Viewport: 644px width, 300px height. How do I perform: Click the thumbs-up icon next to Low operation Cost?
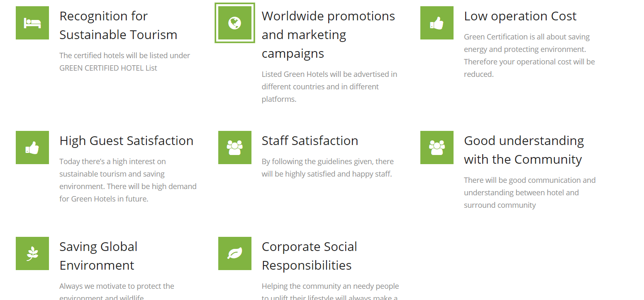437,23
